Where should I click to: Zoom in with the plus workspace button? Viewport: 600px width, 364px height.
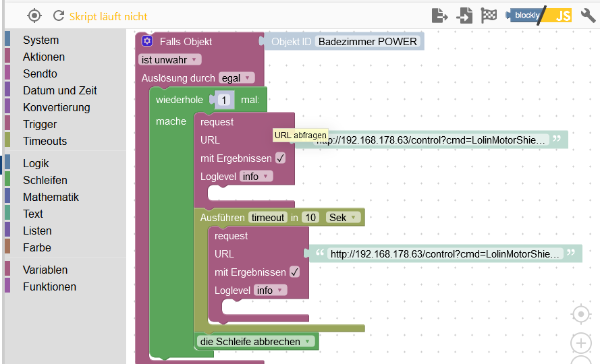(581, 343)
